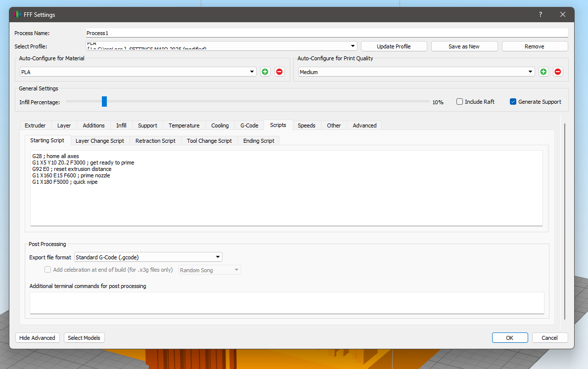Switch to the Advanced tab

click(364, 125)
